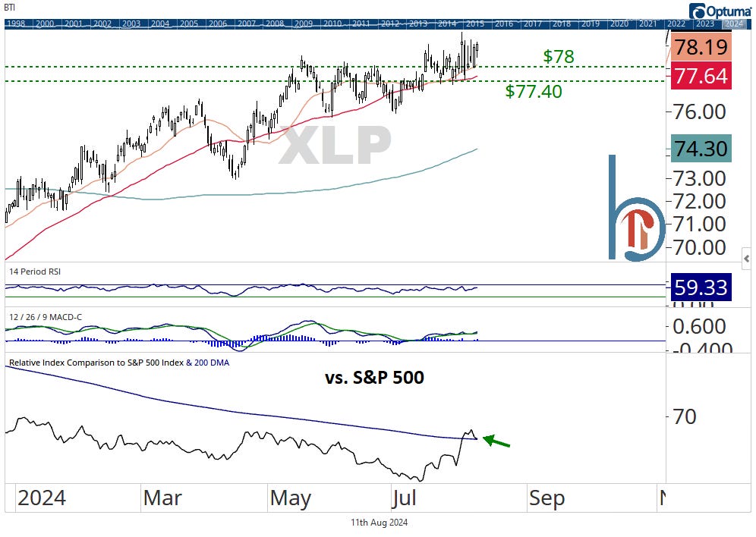Image resolution: width=756 pixels, height=537 pixels.
Task: Select year 2001 in the top timeline
Action: (74, 24)
